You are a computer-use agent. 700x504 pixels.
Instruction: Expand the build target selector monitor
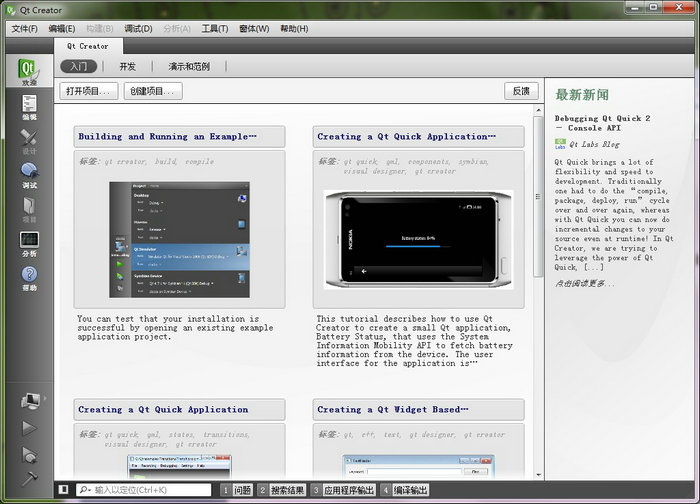tap(29, 400)
